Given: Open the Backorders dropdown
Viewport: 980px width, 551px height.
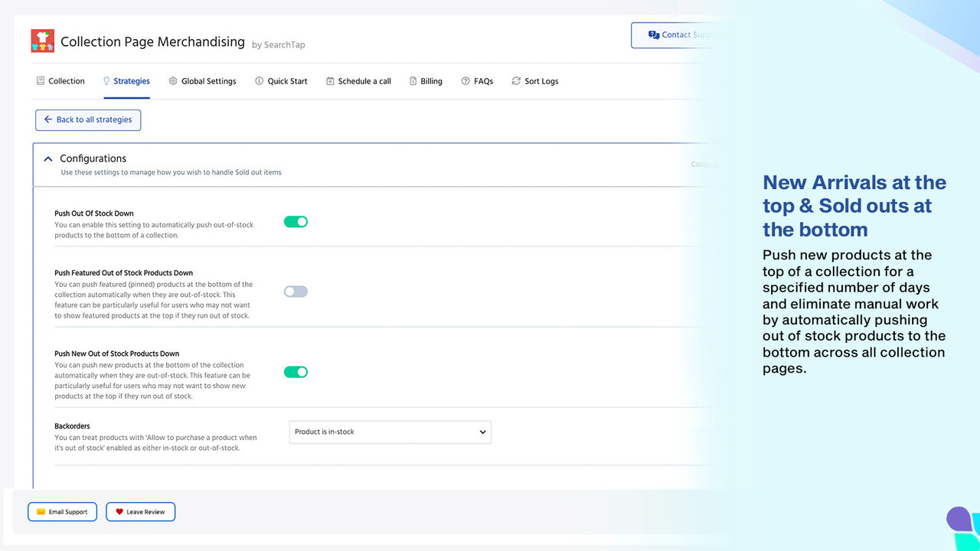Looking at the screenshot, I should (390, 432).
